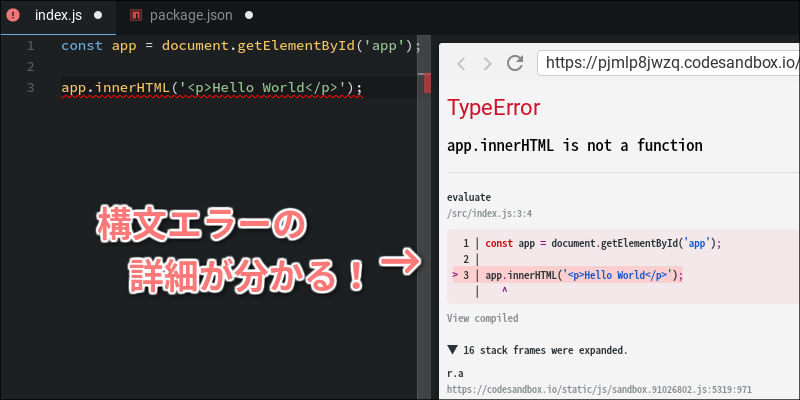Click the preview URL address bar
This screenshot has width=800, height=400.
click(668, 63)
